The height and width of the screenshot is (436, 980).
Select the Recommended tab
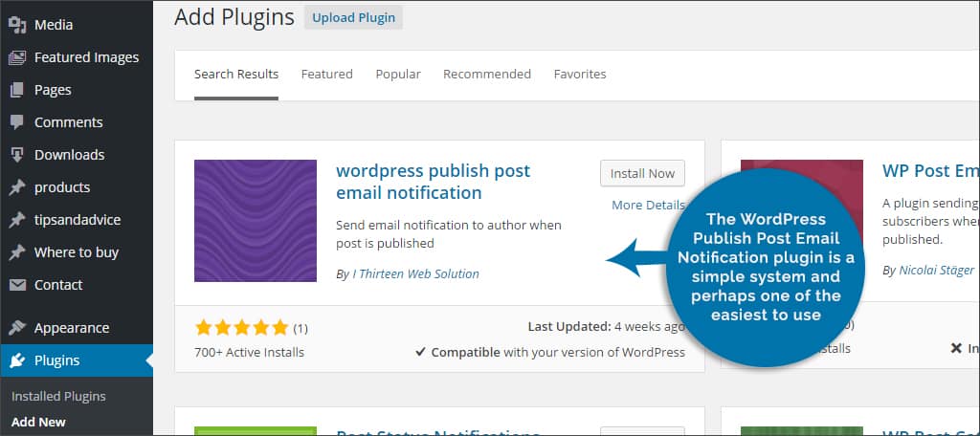click(486, 75)
